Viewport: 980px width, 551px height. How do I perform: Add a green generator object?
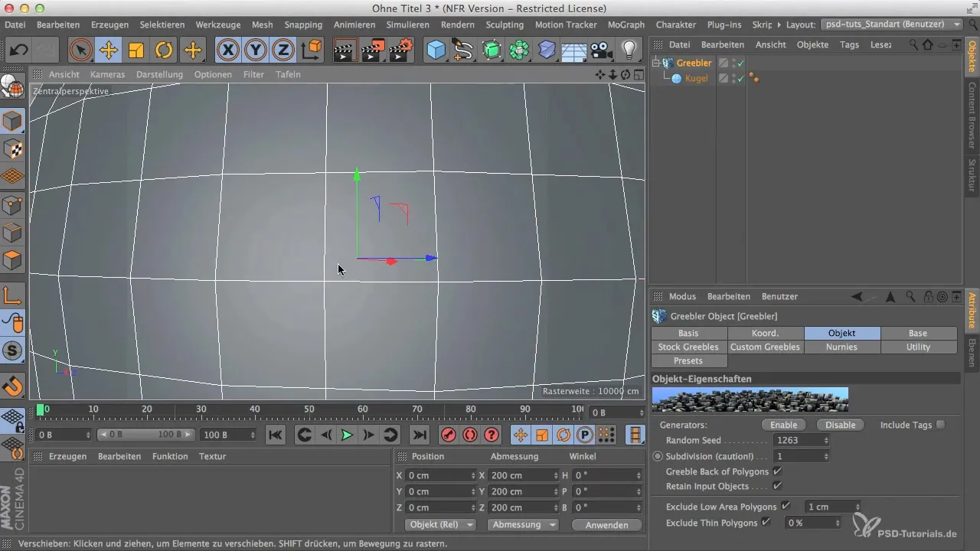pyautogui.click(x=491, y=51)
